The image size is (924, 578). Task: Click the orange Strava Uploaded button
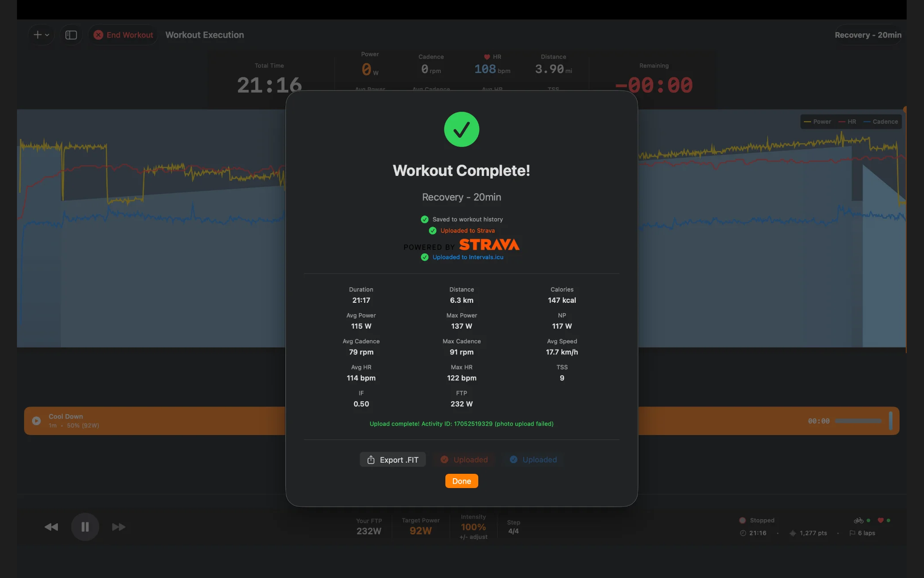464,460
